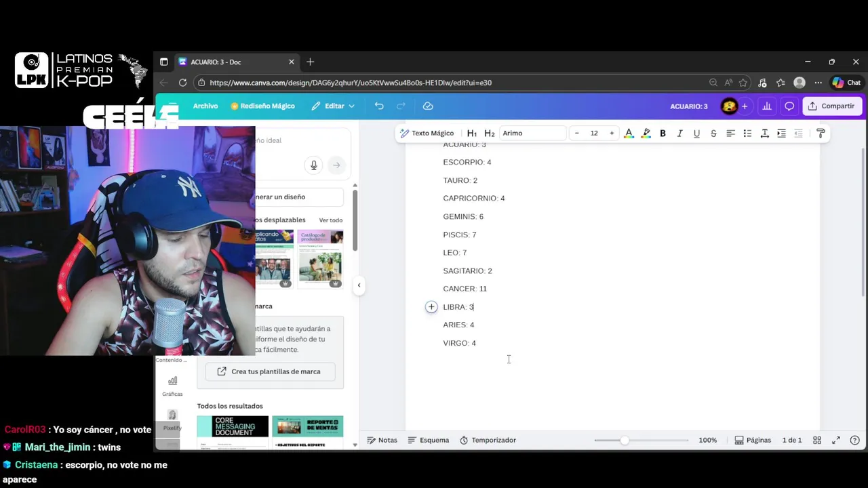The height and width of the screenshot is (488, 868).
Task: Open comments panel
Action: (789, 106)
